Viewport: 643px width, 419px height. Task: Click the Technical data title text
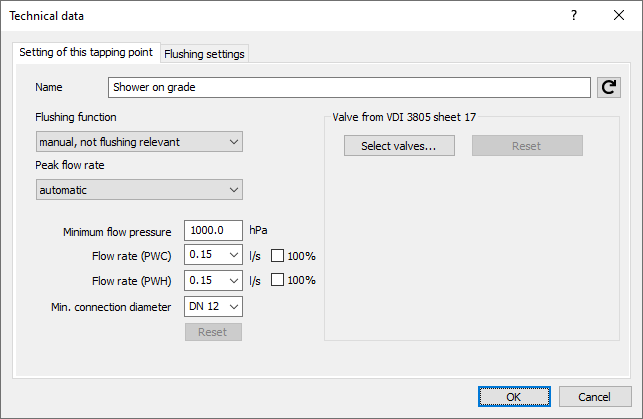click(47, 16)
